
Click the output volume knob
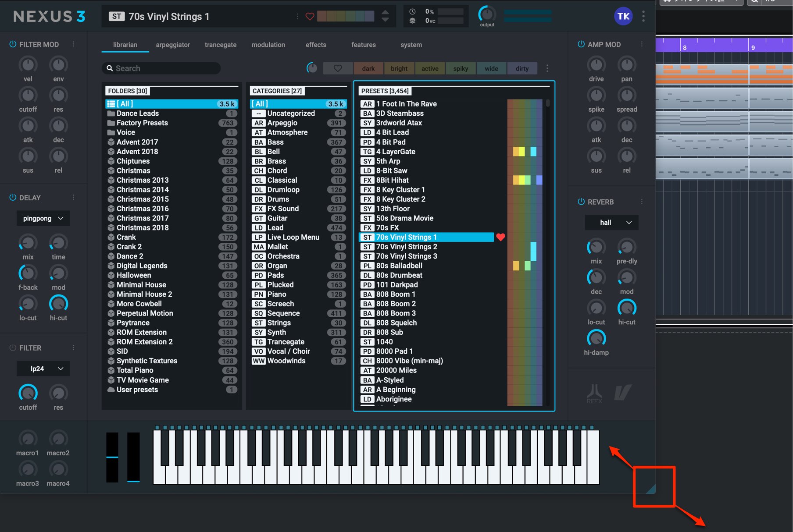(487, 14)
